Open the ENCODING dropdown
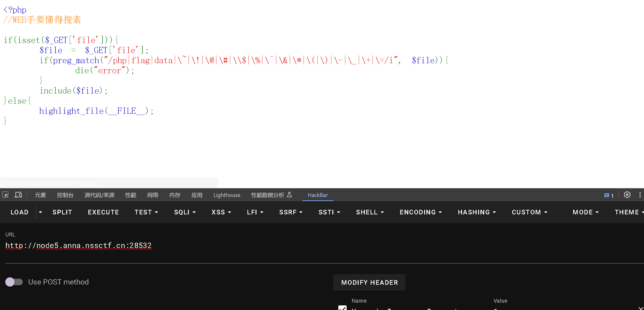The height and width of the screenshot is (310, 644). click(x=420, y=212)
